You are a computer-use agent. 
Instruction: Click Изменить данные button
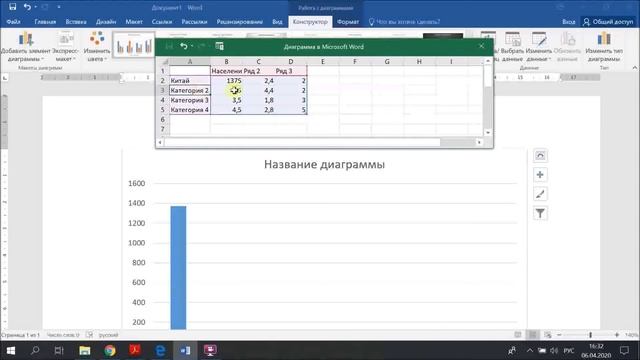[538, 47]
